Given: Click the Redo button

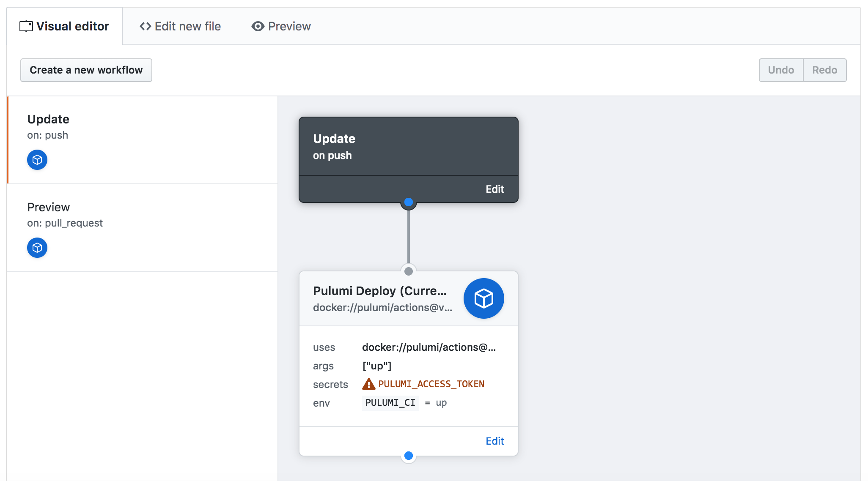Looking at the screenshot, I should 825,70.
